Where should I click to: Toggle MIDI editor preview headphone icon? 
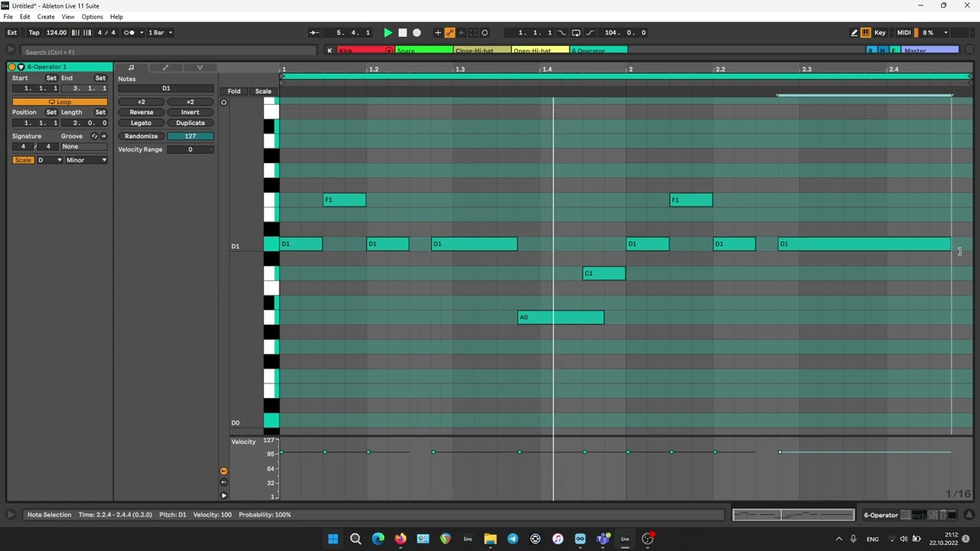(x=224, y=103)
